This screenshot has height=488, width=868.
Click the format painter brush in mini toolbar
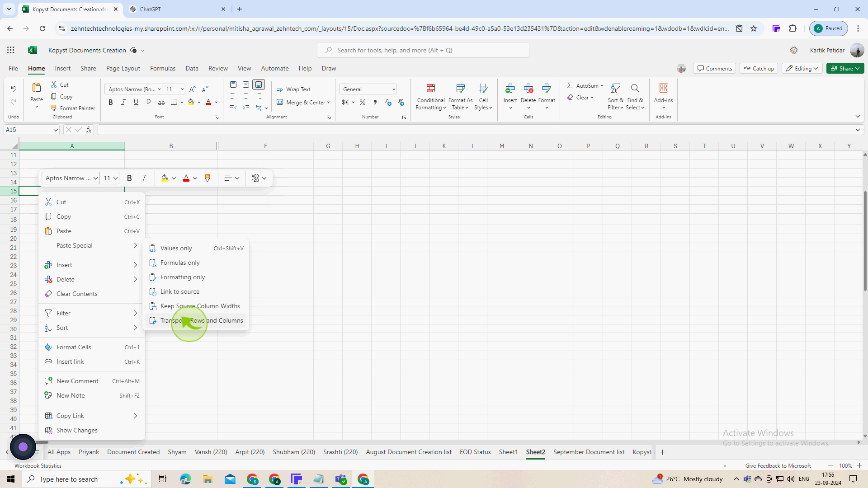coord(208,178)
